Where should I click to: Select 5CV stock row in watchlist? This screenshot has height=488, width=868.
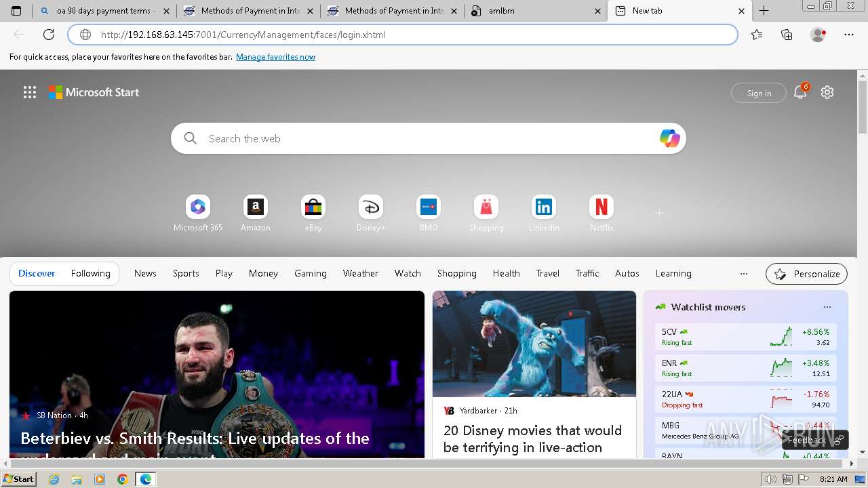746,337
